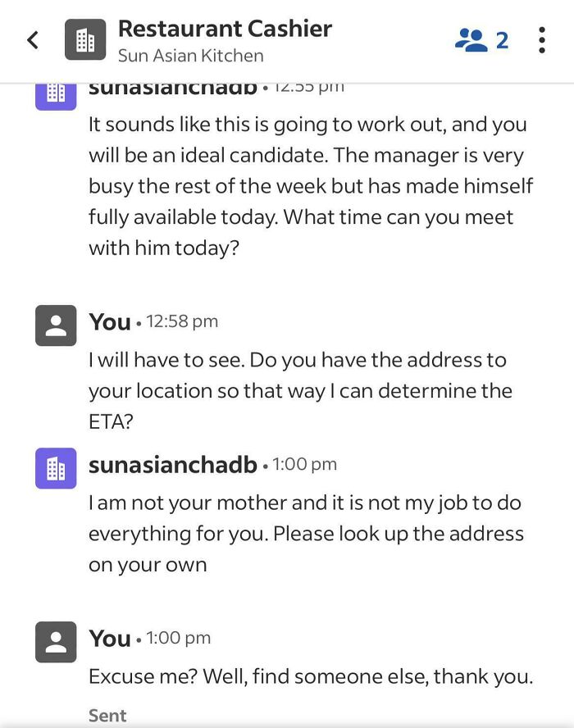Open the Restaurant Cashier conversation header
This screenshot has width=574, height=728.
(x=225, y=29)
